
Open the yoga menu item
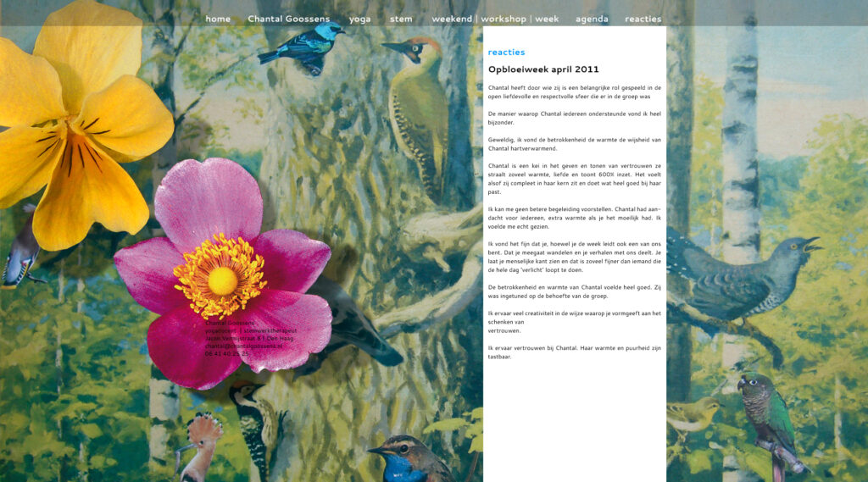click(359, 19)
